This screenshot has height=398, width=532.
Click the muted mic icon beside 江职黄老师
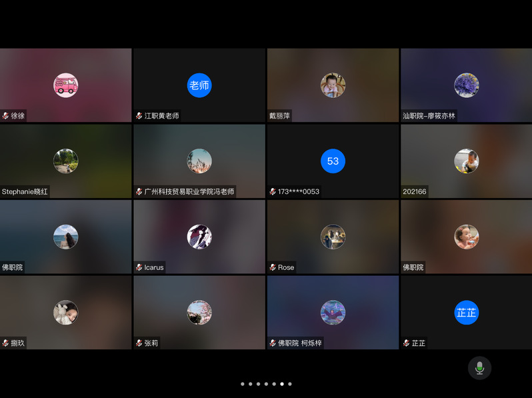coord(139,116)
